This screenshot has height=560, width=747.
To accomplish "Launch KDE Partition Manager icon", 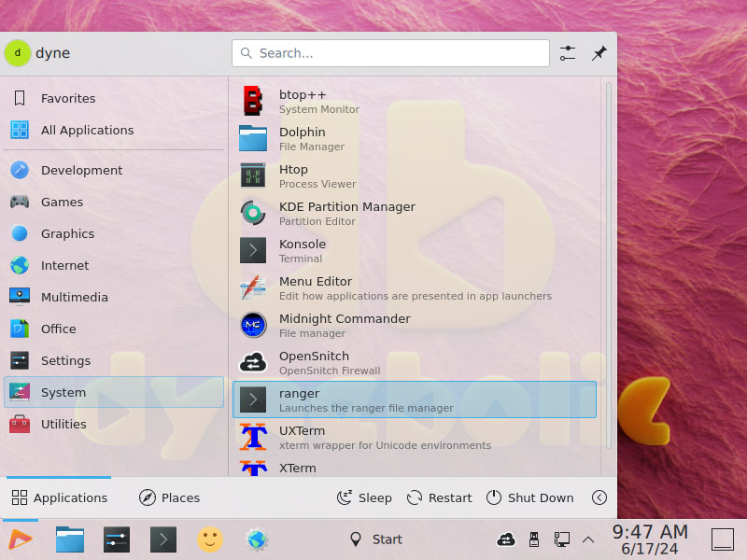I will pos(252,213).
